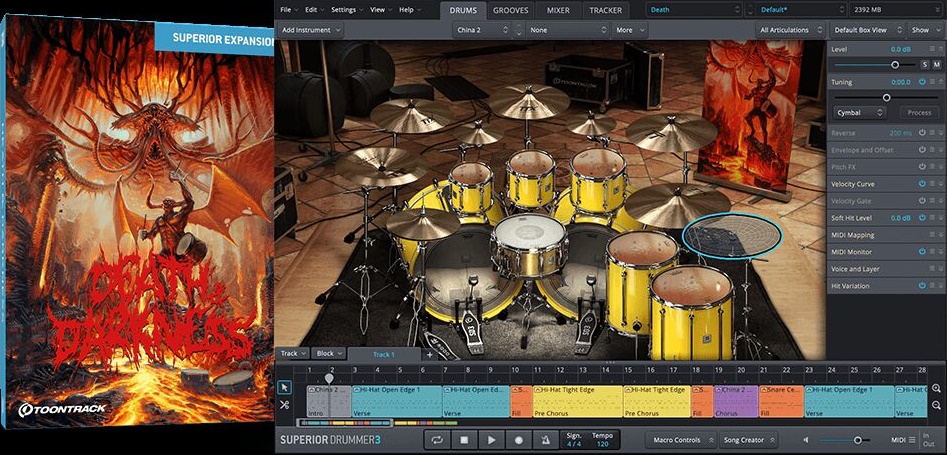
Task: Open the Show dropdown
Action: 925,30
